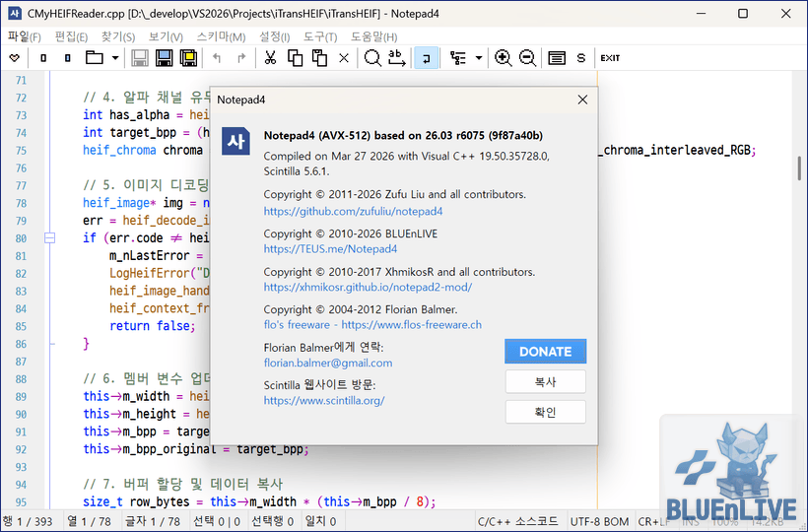The image size is (808, 532).
Task: Expand the code folding tree dropdown arrow
Action: [479, 58]
